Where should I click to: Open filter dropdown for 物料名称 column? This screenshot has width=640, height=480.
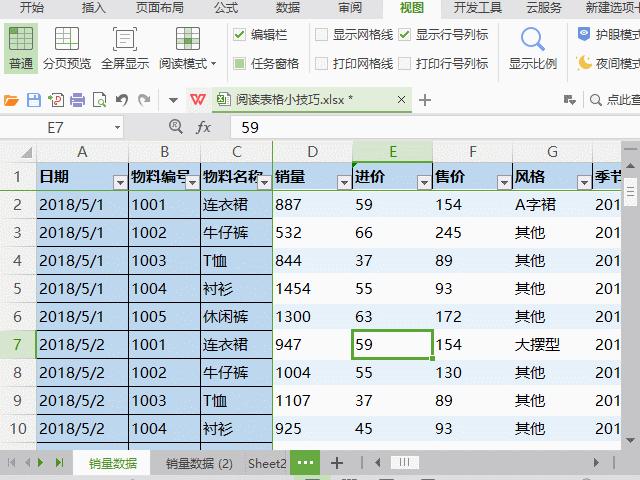pos(264,182)
